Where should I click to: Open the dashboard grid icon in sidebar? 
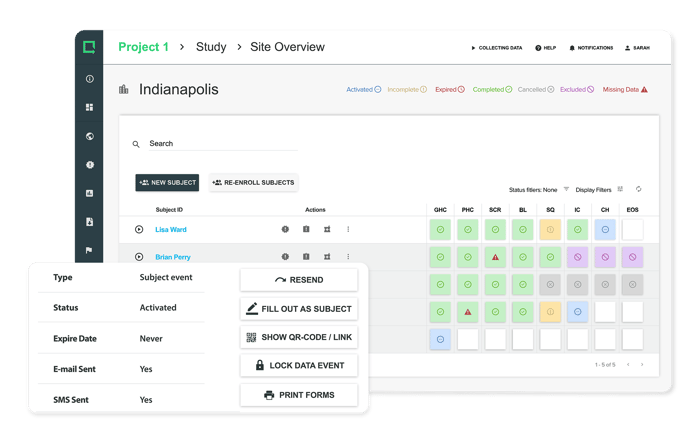[x=90, y=107]
